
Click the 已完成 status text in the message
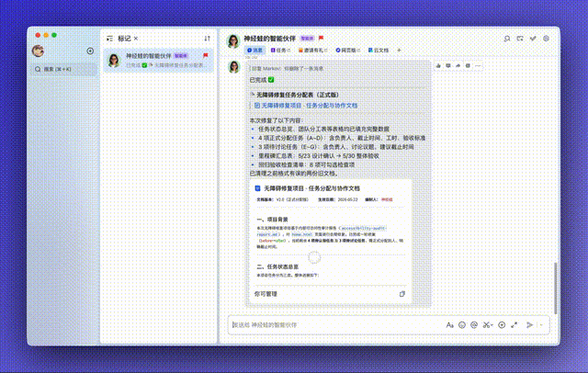(258, 80)
